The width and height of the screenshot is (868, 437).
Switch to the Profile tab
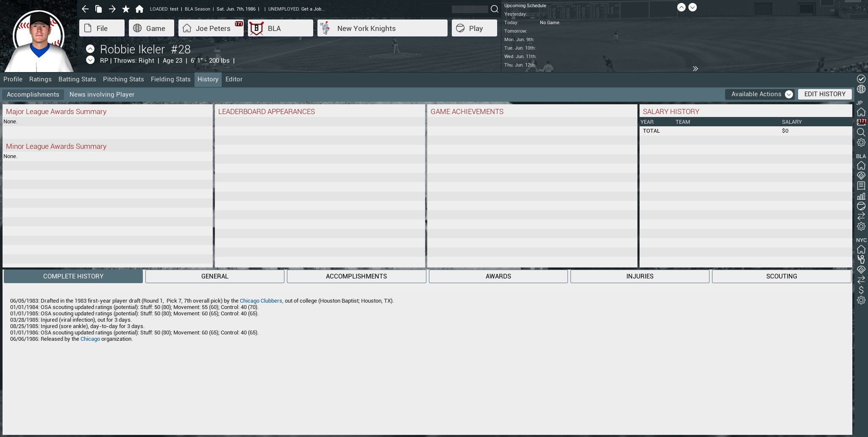coord(13,79)
